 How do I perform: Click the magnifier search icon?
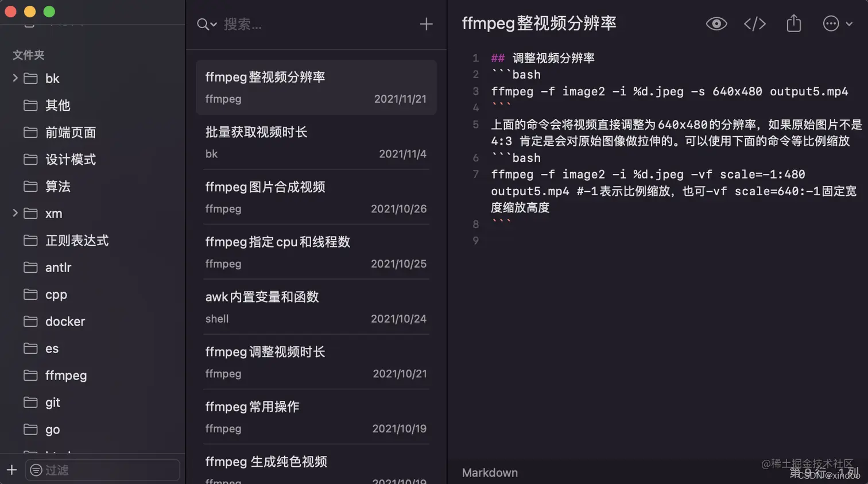tap(202, 24)
